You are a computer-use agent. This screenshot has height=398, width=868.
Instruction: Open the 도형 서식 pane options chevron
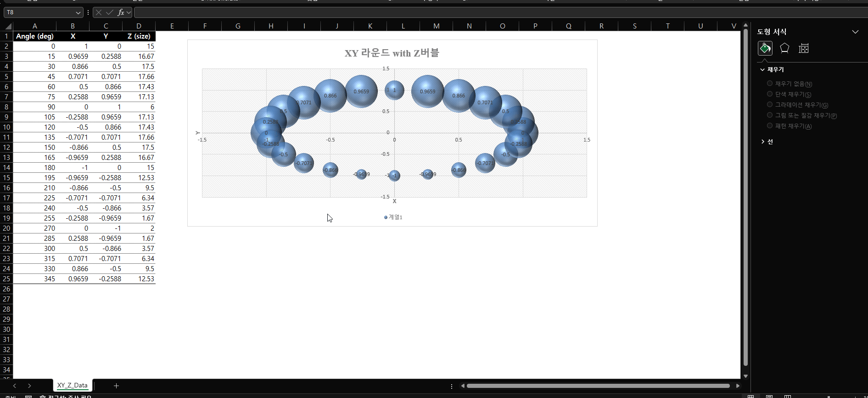855,32
